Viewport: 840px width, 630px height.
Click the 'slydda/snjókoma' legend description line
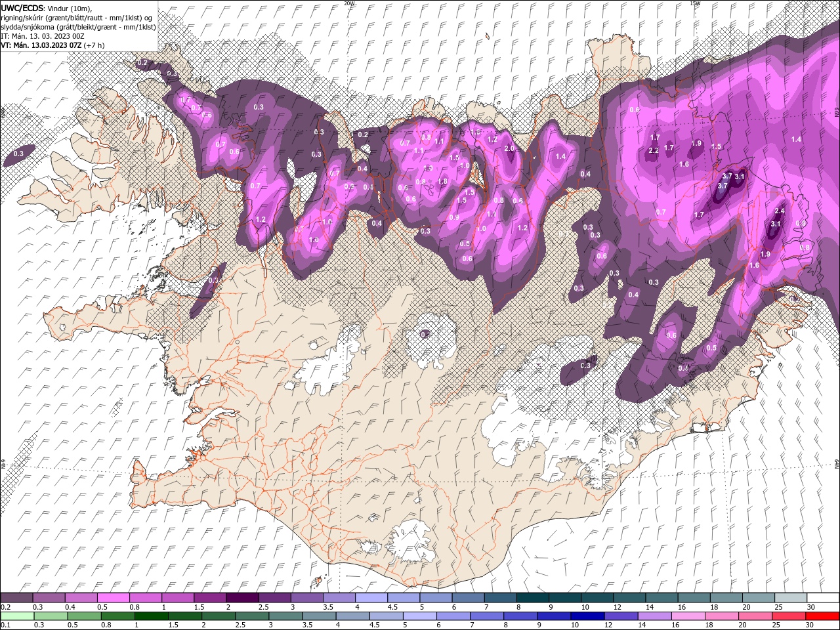[77, 26]
